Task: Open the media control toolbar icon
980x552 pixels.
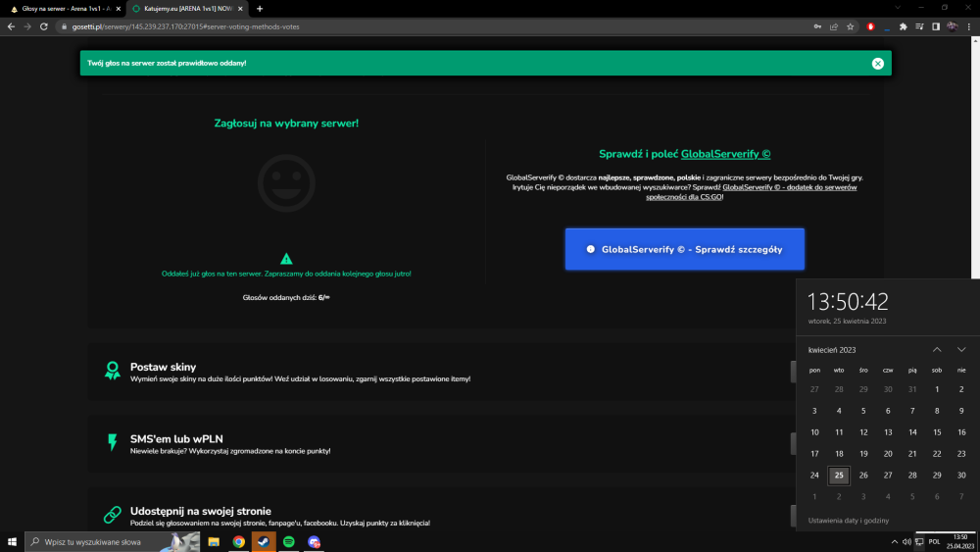Action: [919, 26]
